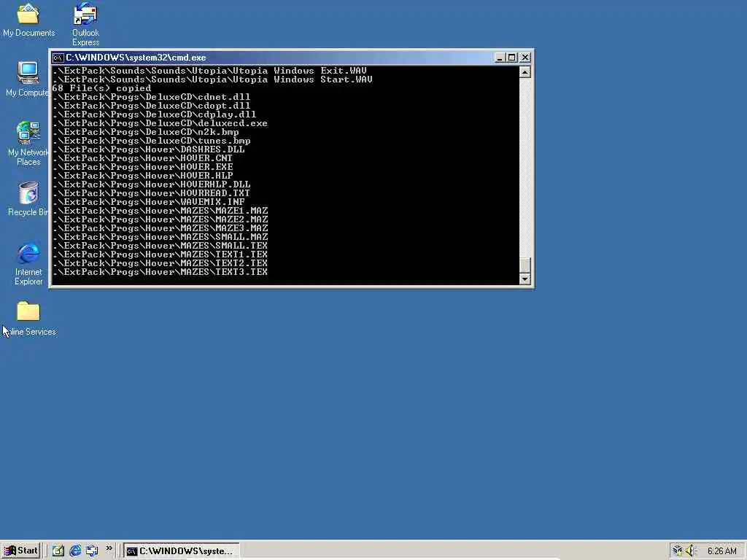Click the 'SMALL.TEX' output line
This screenshot has height=560, width=747.
click(x=160, y=246)
